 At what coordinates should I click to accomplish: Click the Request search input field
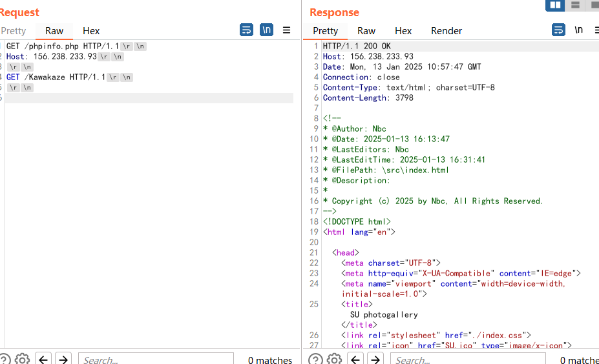tap(155, 359)
